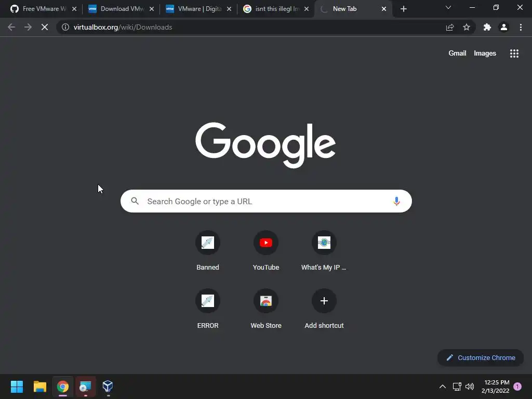532x399 pixels.
Task: Open the Chrome profile avatar
Action: [504, 27]
